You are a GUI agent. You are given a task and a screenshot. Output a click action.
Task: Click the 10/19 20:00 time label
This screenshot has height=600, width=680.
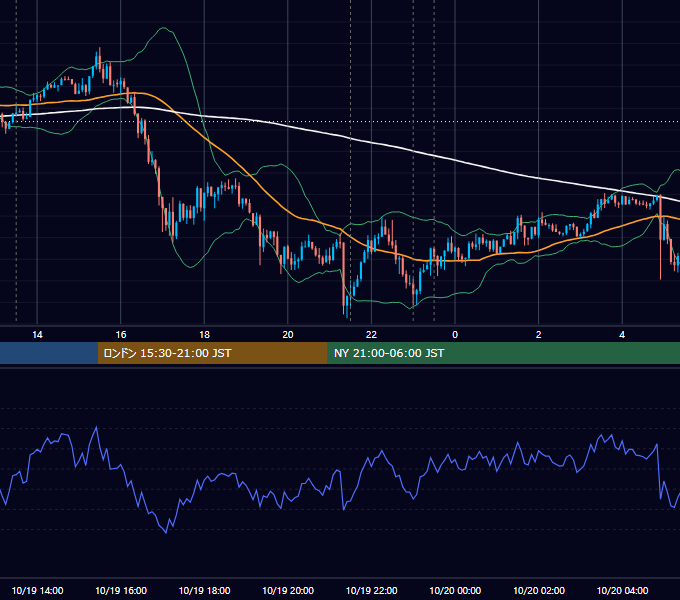click(x=288, y=590)
